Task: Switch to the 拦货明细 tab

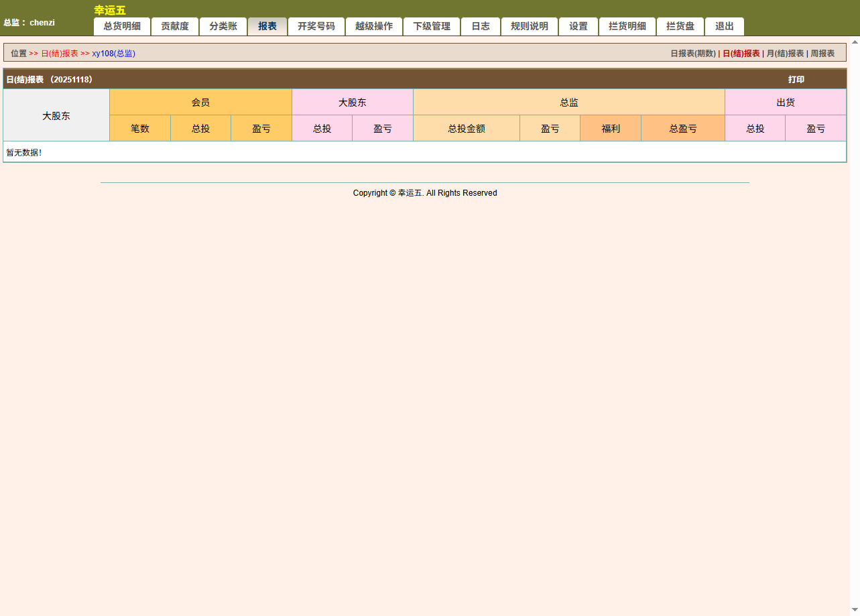Action: tap(627, 27)
